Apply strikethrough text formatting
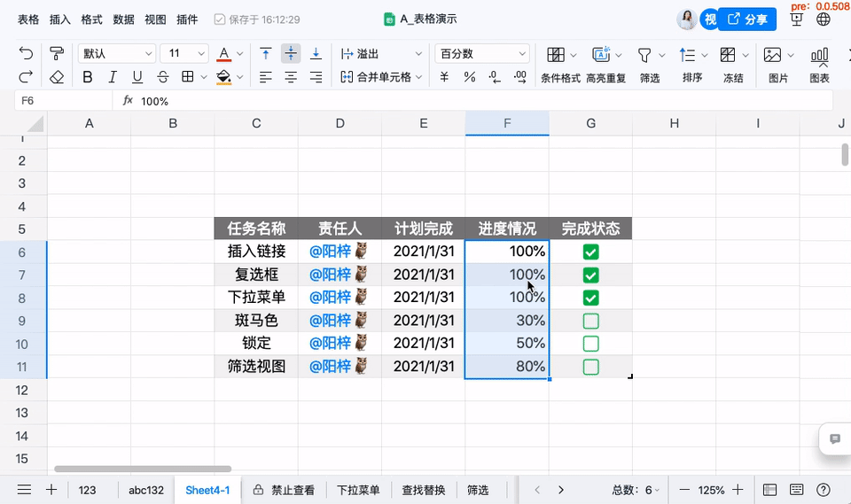 pos(162,77)
